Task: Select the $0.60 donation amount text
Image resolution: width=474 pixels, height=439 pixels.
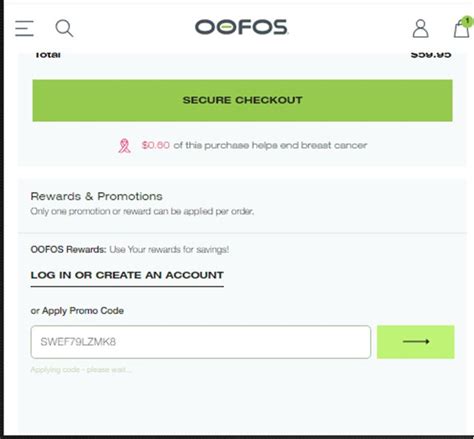Action: tap(156, 145)
